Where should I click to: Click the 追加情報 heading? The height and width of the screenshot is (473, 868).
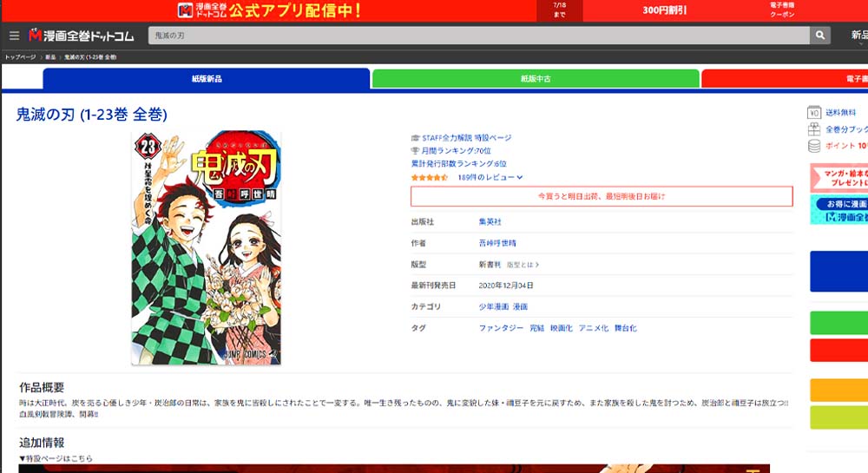point(42,443)
